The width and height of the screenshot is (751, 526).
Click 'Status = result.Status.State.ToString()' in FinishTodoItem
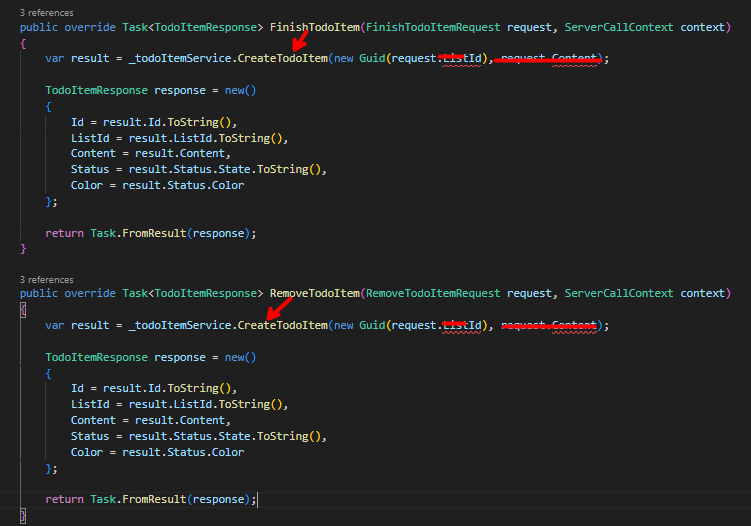click(198, 169)
